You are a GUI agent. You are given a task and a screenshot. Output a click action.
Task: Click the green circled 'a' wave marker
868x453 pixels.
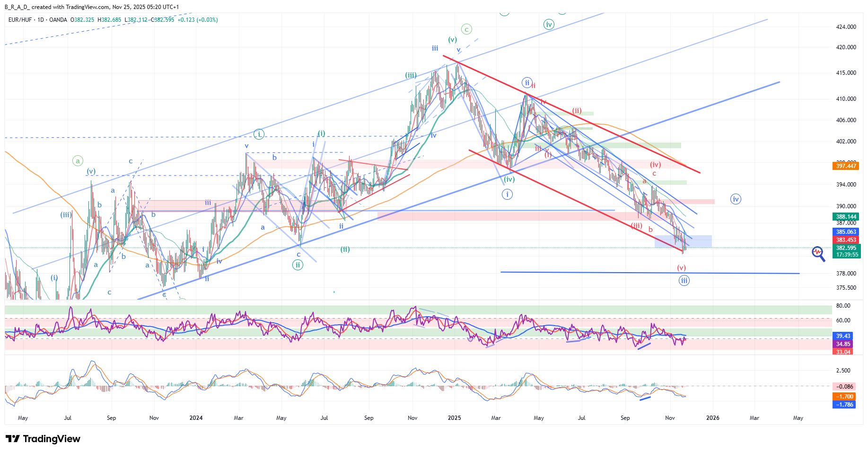pos(78,161)
